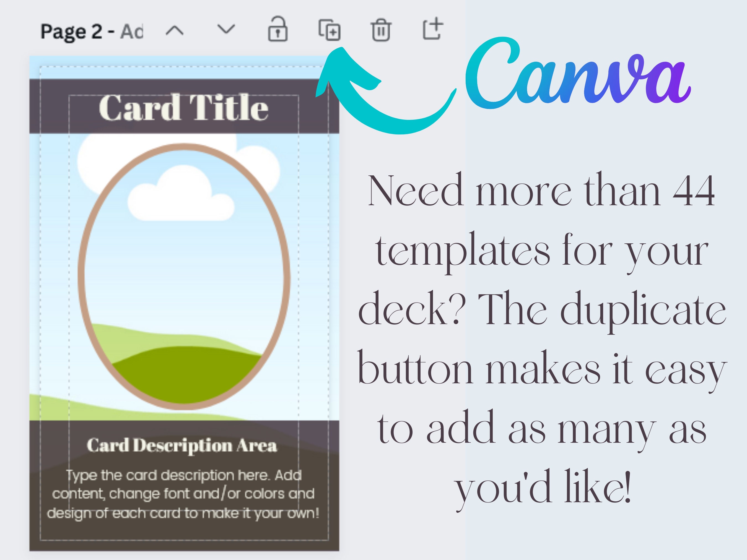Select the 'Card Description Area' heading
The width and height of the screenshot is (747, 560).
coord(182,446)
